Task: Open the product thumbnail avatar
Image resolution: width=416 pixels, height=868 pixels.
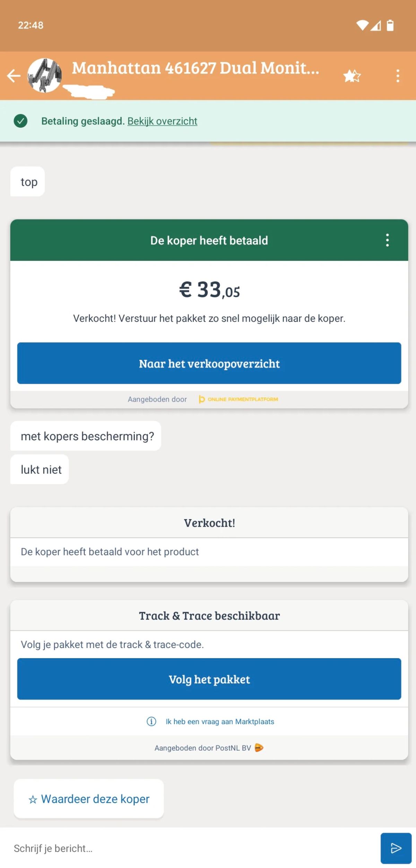Action: tap(45, 76)
